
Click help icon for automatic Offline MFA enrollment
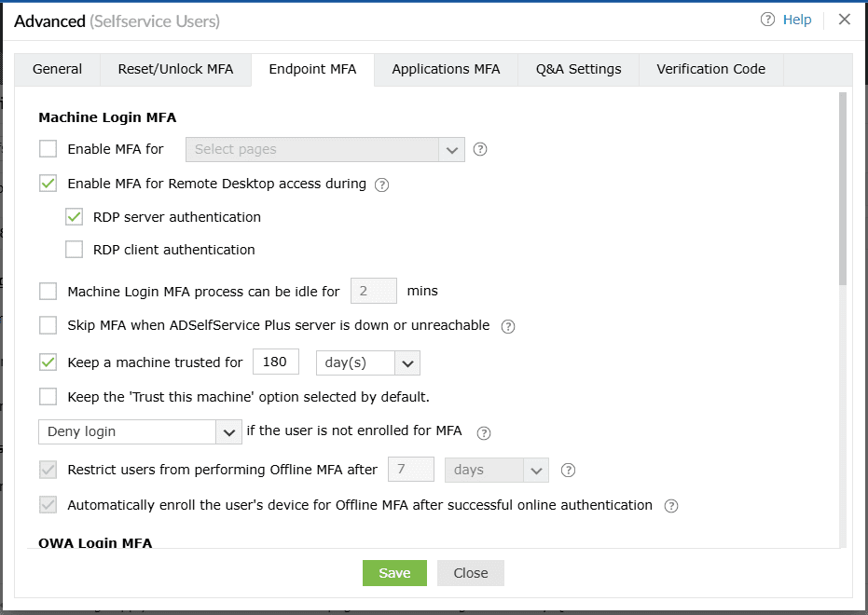[x=670, y=506]
